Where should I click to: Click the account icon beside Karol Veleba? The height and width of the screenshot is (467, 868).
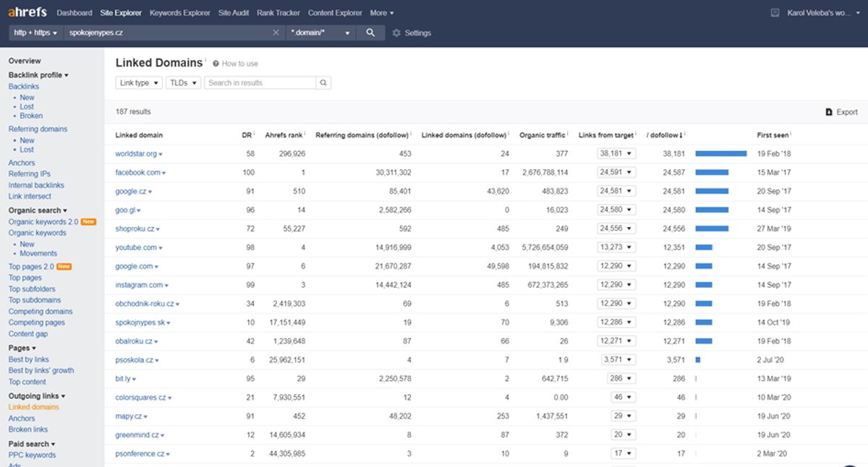tap(775, 13)
